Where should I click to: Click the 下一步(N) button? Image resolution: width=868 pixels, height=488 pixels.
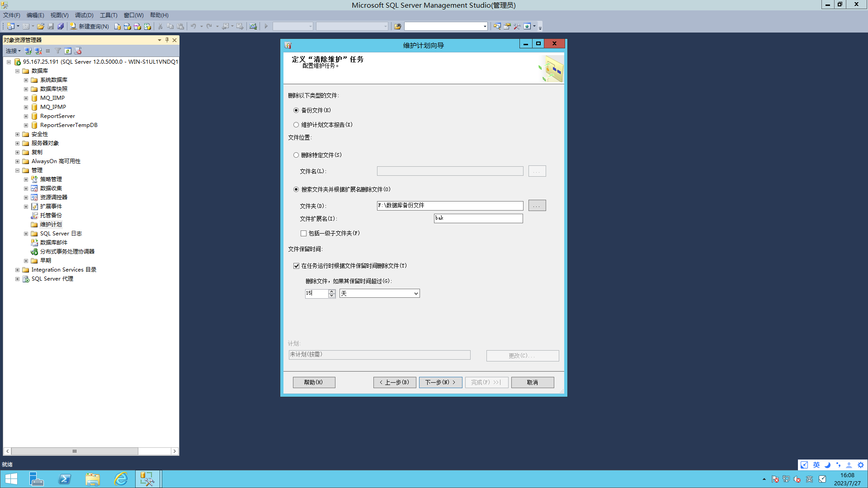point(440,382)
